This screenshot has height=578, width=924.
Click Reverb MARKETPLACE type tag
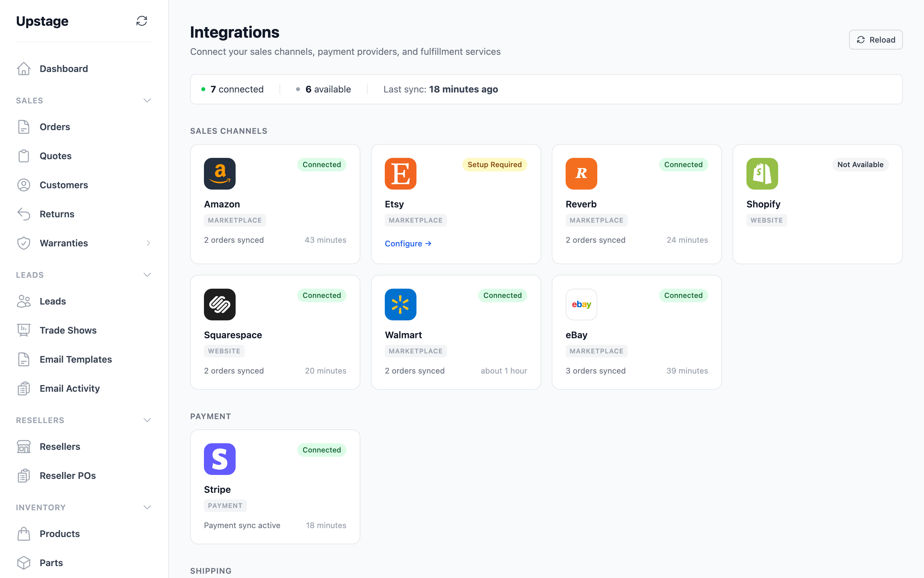click(596, 220)
